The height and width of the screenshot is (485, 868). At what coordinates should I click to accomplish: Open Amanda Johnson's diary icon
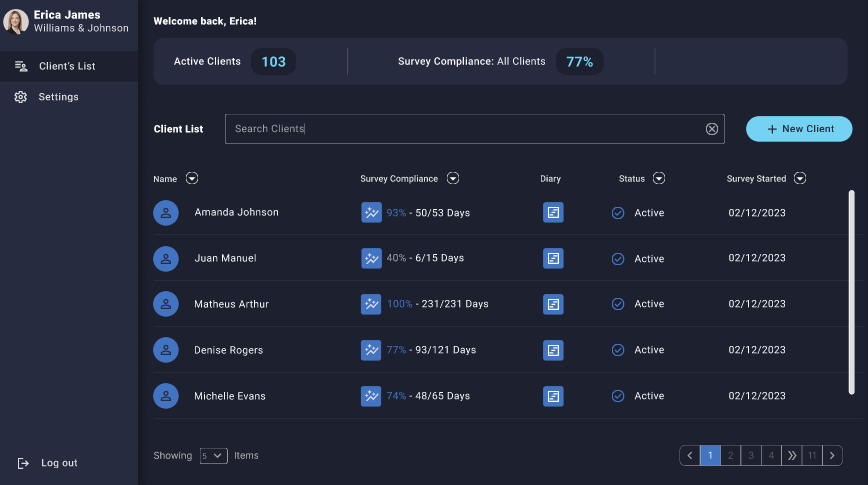[x=553, y=213]
